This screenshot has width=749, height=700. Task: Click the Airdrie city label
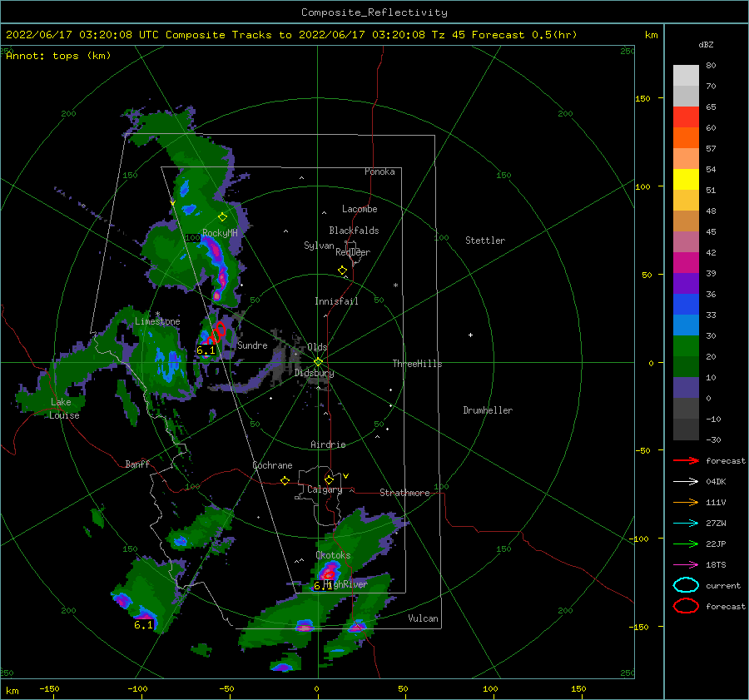(328, 444)
